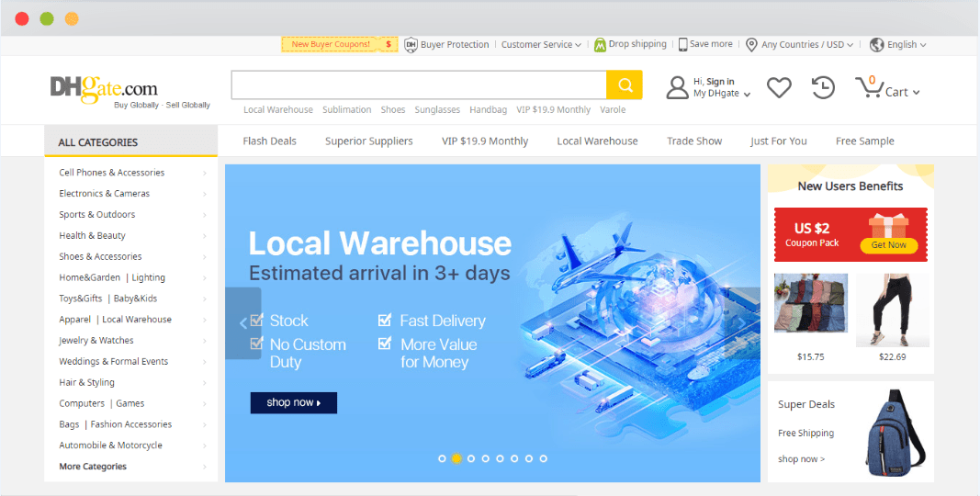The image size is (980, 496).
Task: Click the Buyer Protection shield icon
Action: 411,44
